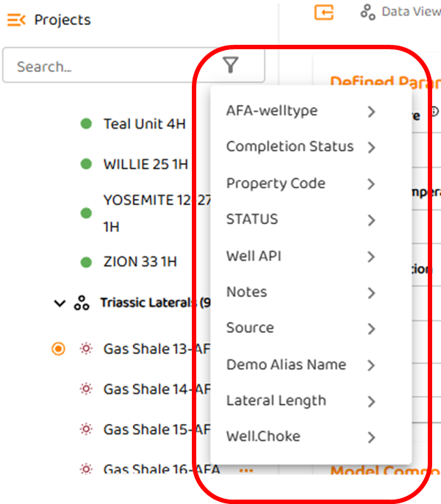Image resolution: width=441 pixels, height=504 pixels.
Task: Click the Triassic Laterals group icon
Action: (82, 303)
